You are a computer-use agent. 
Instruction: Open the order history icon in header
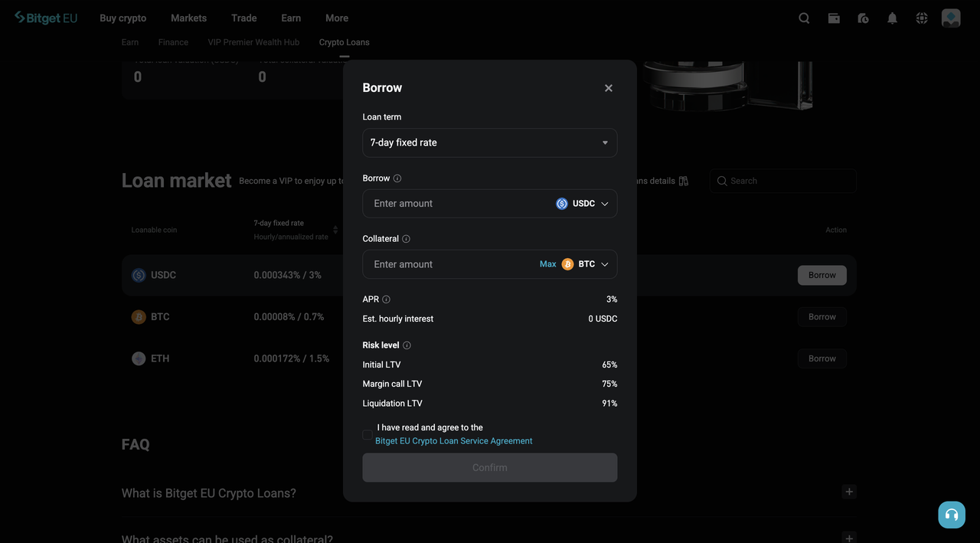pos(863,18)
